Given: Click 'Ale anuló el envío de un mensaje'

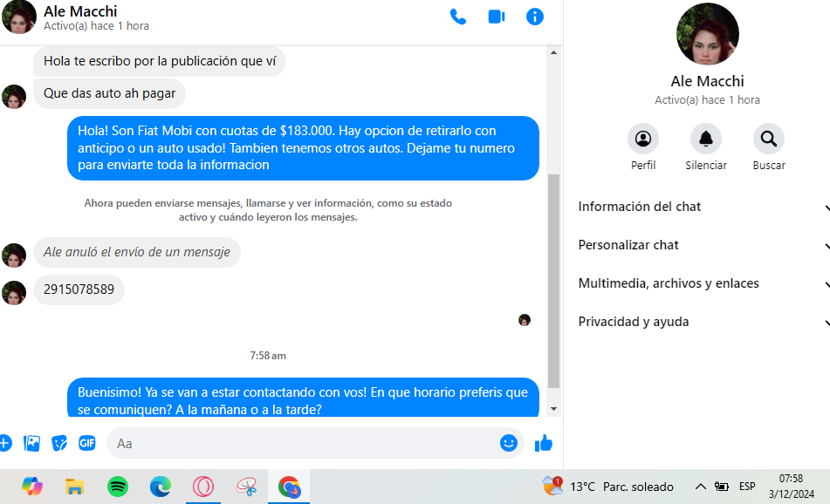Looking at the screenshot, I should [136, 252].
